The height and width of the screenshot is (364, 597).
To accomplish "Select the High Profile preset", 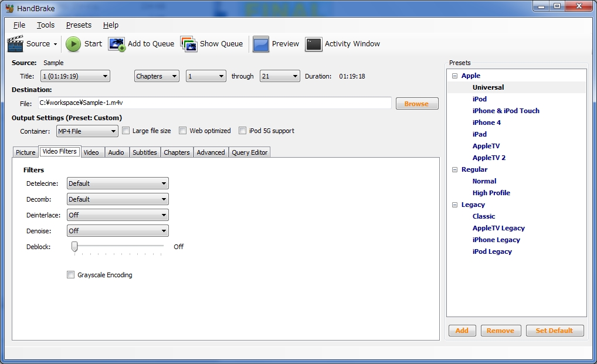I will point(491,193).
